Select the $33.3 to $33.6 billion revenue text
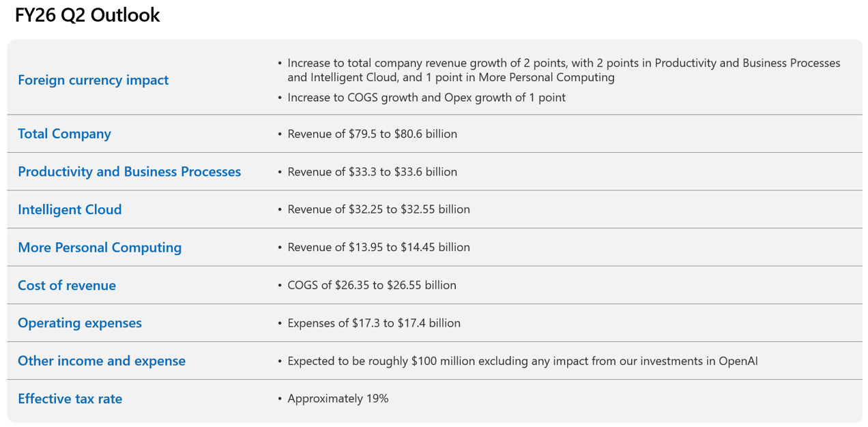The image size is (868, 427). click(x=372, y=172)
